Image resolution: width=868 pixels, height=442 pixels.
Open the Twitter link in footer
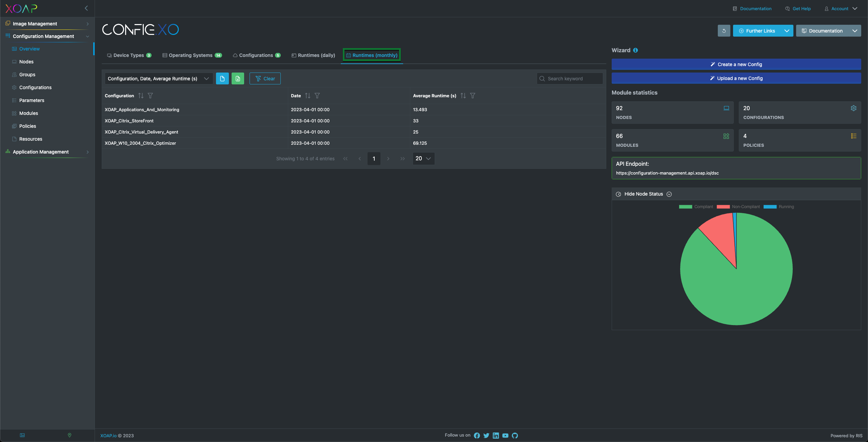(x=486, y=436)
